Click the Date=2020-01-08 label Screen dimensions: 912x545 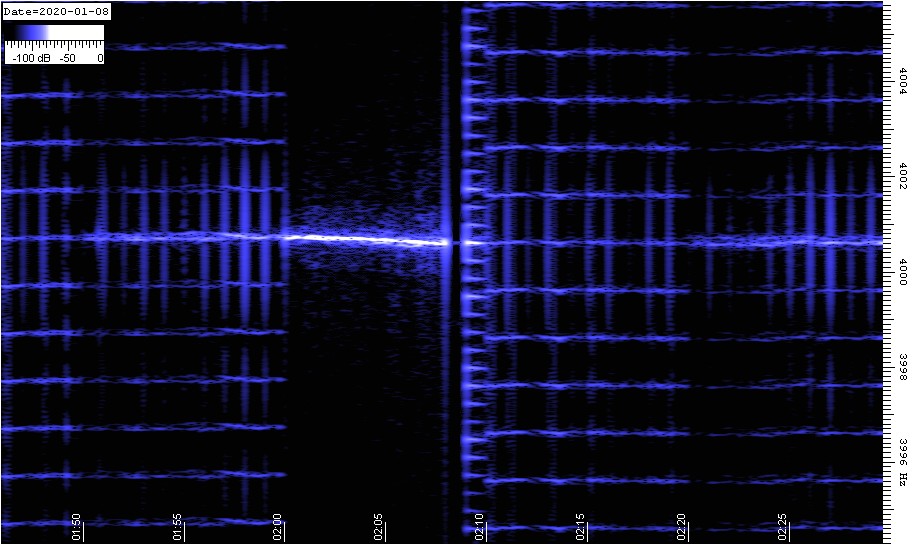(56, 12)
